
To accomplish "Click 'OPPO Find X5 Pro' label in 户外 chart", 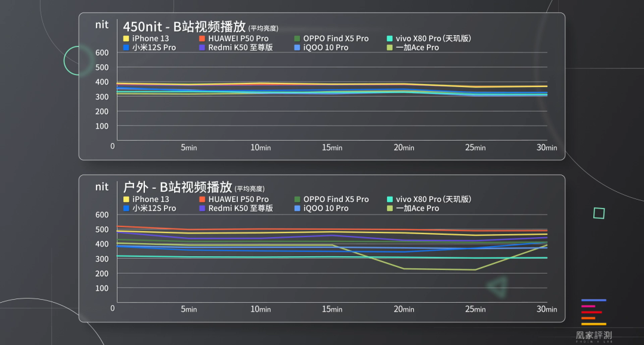I will pos(336,200).
